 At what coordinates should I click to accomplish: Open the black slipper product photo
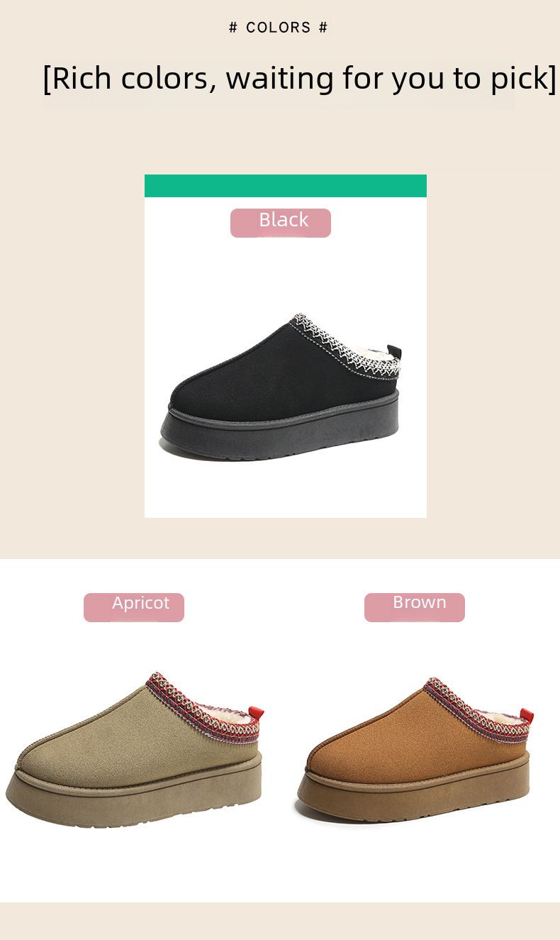(281, 387)
